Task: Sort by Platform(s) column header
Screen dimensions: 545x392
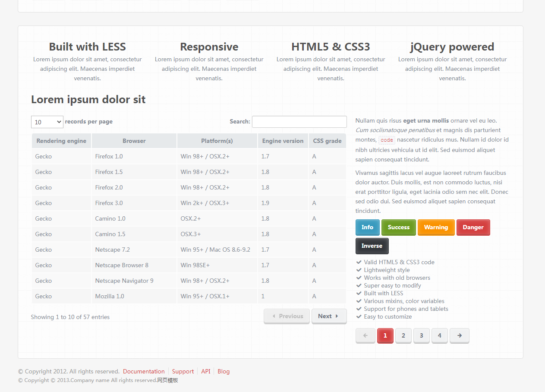Action: click(217, 141)
